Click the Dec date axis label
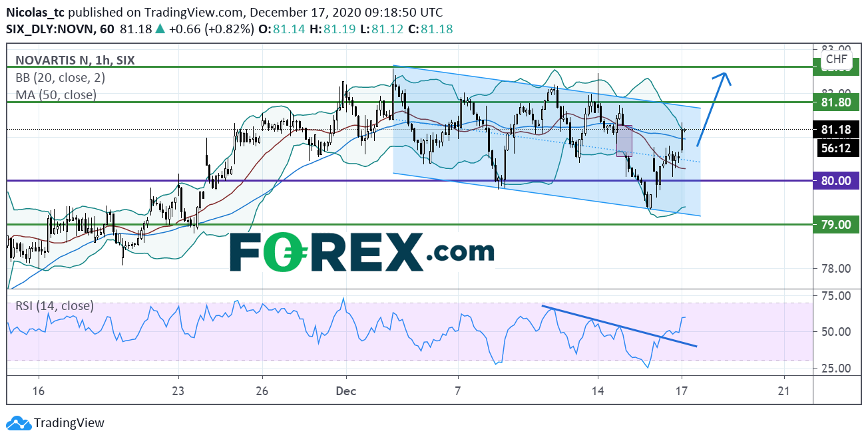Viewport: 868px width, 441px height. pyautogui.click(x=345, y=390)
